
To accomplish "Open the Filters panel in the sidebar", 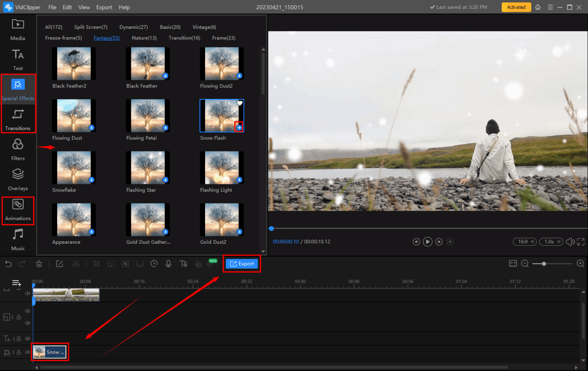I will [x=18, y=150].
